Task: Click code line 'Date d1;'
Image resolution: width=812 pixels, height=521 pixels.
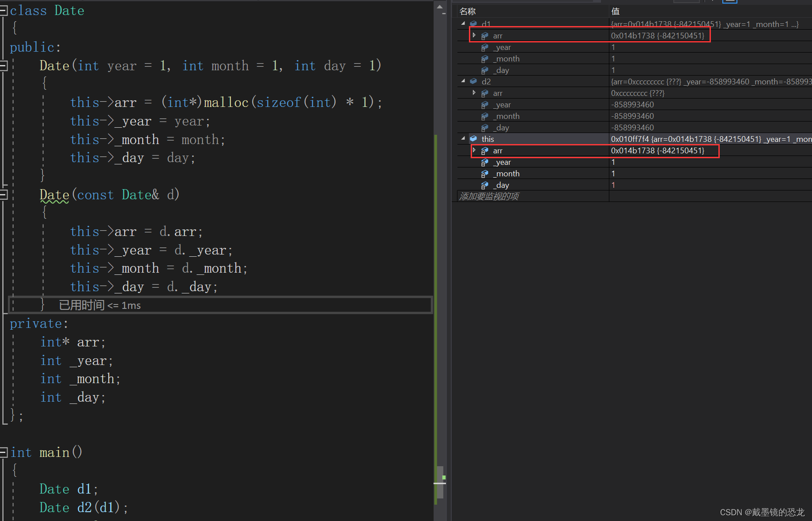Action: click(69, 489)
